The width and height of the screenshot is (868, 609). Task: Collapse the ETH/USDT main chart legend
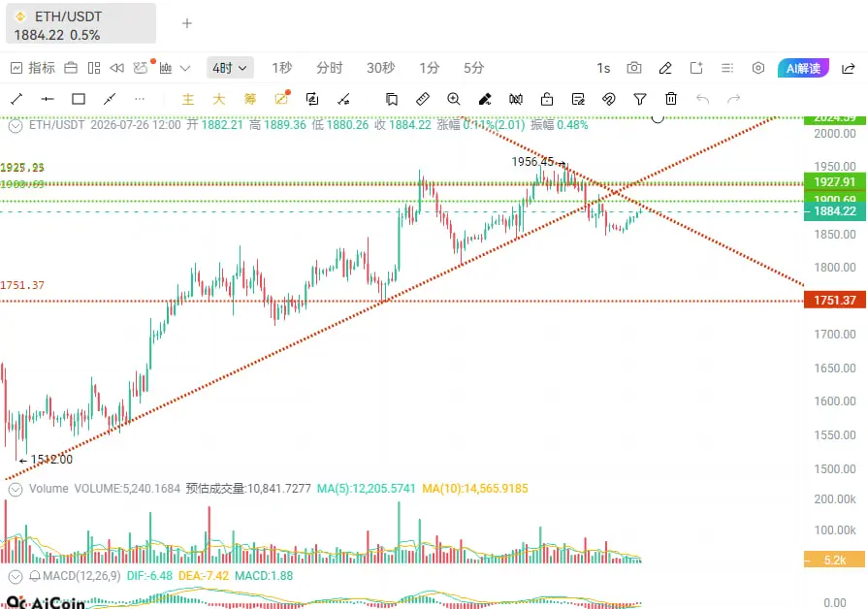point(16,126)
